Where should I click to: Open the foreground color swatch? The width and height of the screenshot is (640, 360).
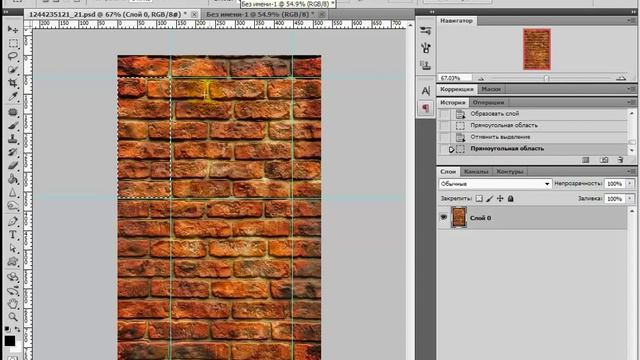coord(10,340)
